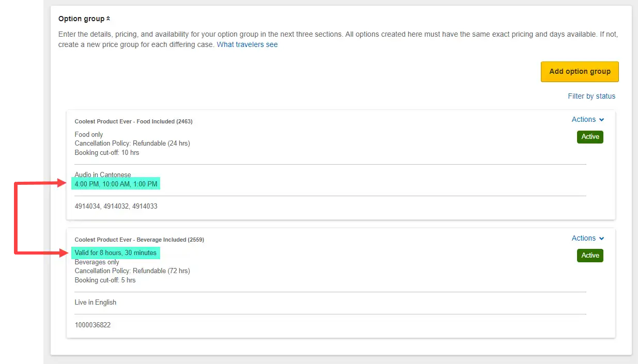Open the Filter by status link

[x=592, y=96]
